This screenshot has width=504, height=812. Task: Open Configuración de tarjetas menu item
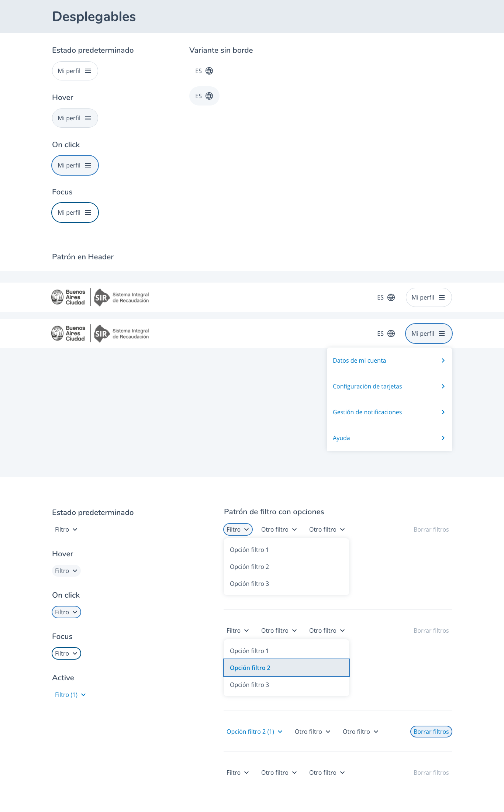(x=389, y=386)
